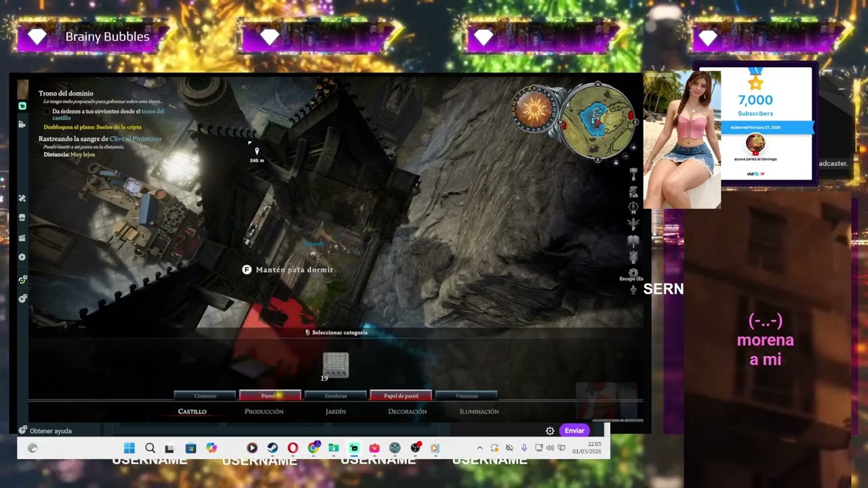The width and height of the screenshot is (868, 488).
Task: Switch to the Castillo category tab
Action: coord(192,411)
